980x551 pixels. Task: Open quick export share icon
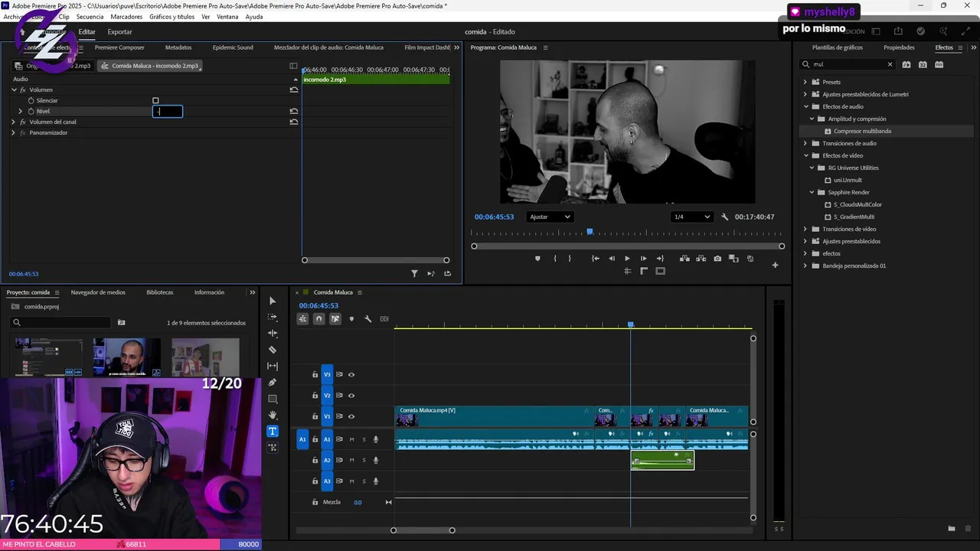[898, 31]
